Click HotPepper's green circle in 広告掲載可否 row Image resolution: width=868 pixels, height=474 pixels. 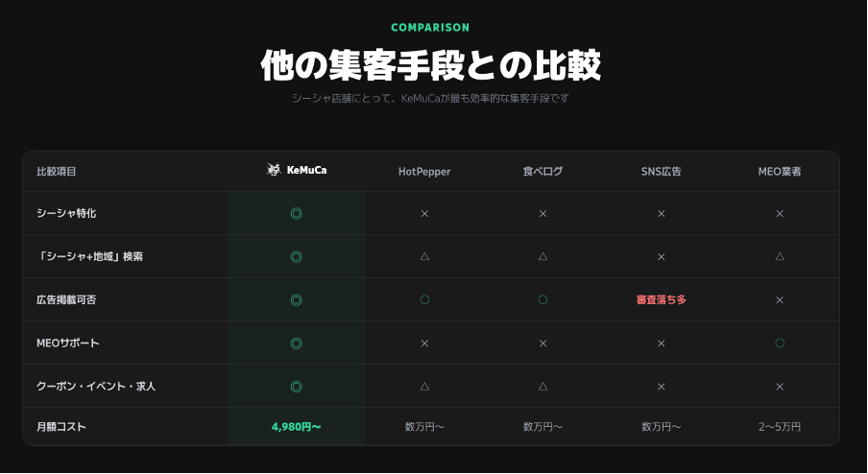coord(424,299)
